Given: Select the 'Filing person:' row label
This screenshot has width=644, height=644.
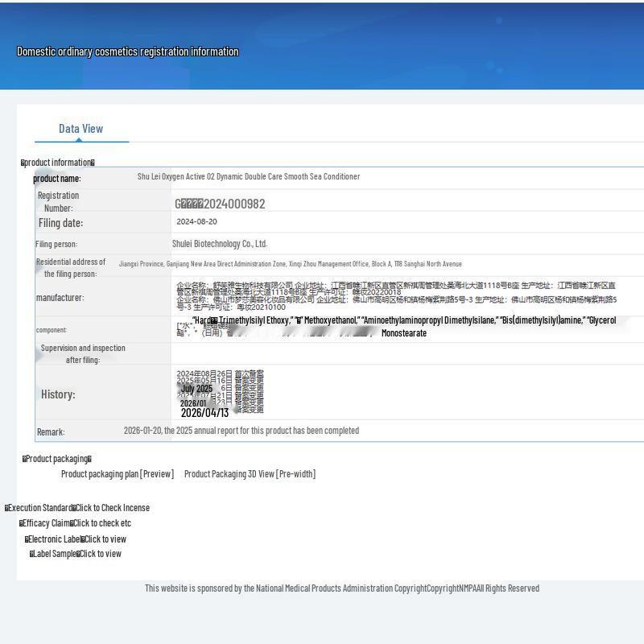Looking at the screenshot, I should 56,245.
